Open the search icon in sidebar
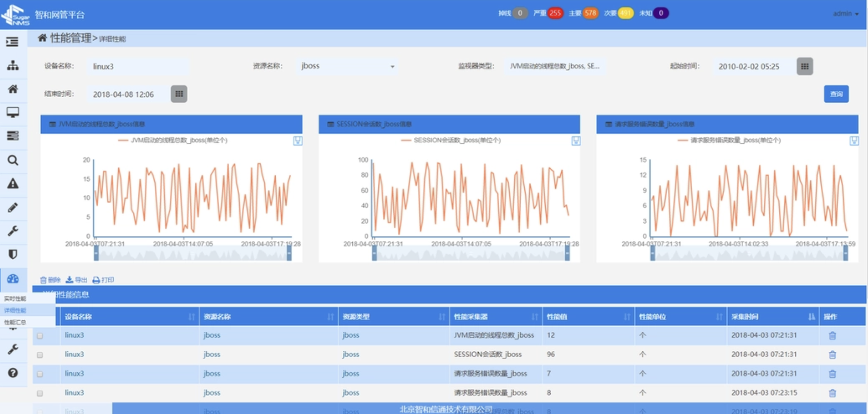Image resolution: width=868 pixels, height=414 pixels. coord(13,160)
